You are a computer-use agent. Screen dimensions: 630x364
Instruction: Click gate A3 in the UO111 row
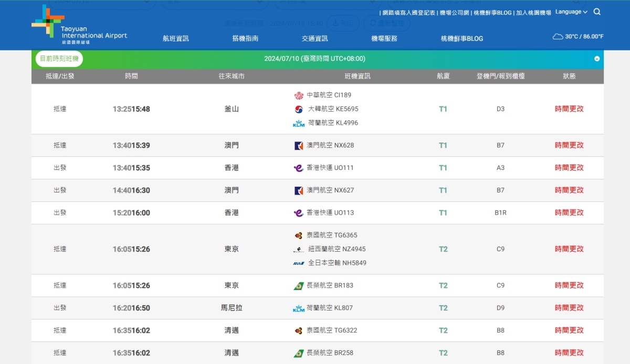coord(500,168)
